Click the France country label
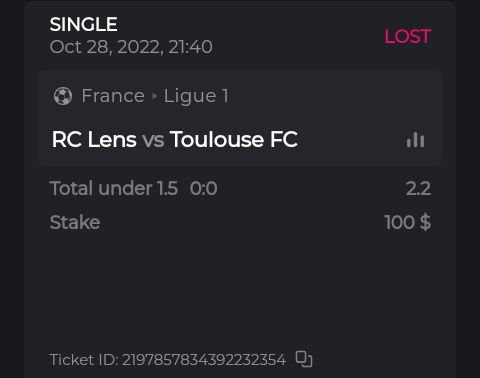480x378 pixels. coord(113,96)
